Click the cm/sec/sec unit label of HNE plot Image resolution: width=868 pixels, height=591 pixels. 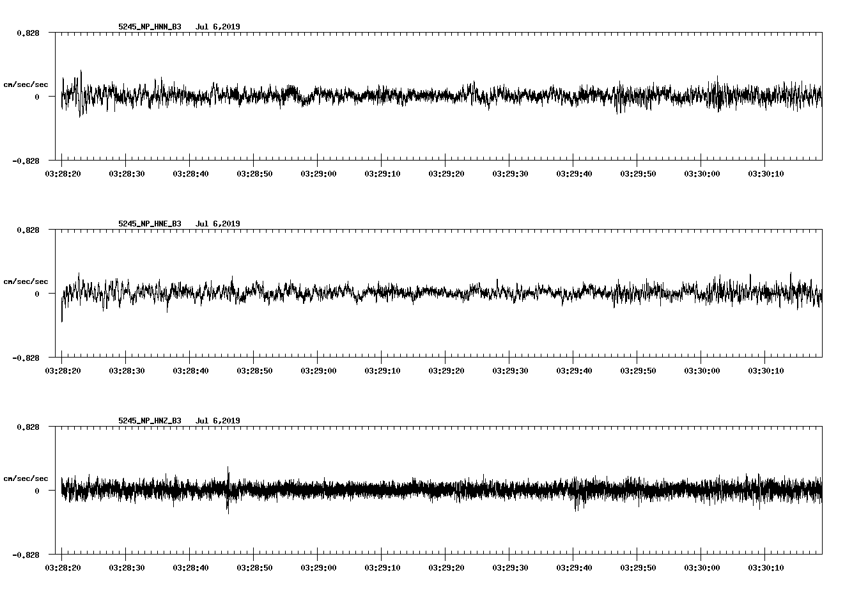[26, 281]
